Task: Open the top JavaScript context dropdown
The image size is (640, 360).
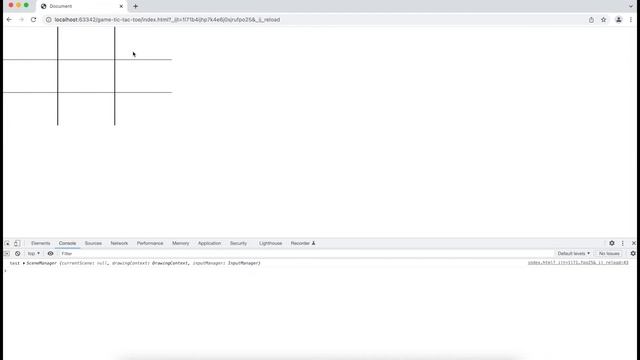Action: (x=33, y=253)
